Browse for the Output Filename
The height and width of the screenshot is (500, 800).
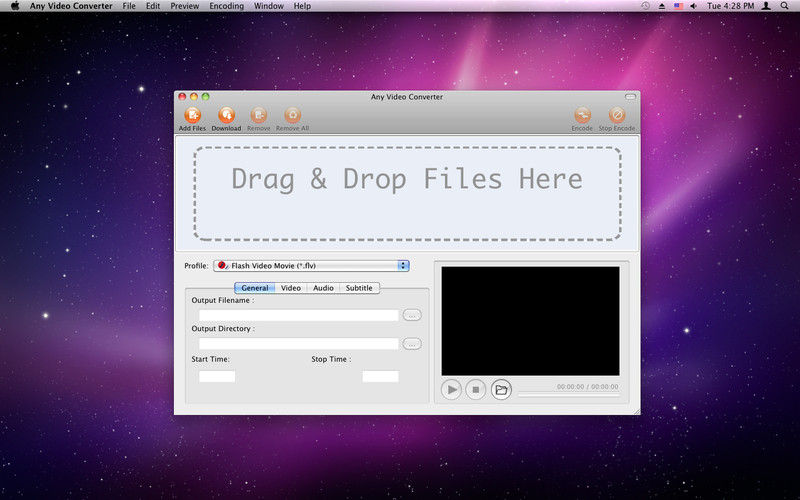(412, 315)
